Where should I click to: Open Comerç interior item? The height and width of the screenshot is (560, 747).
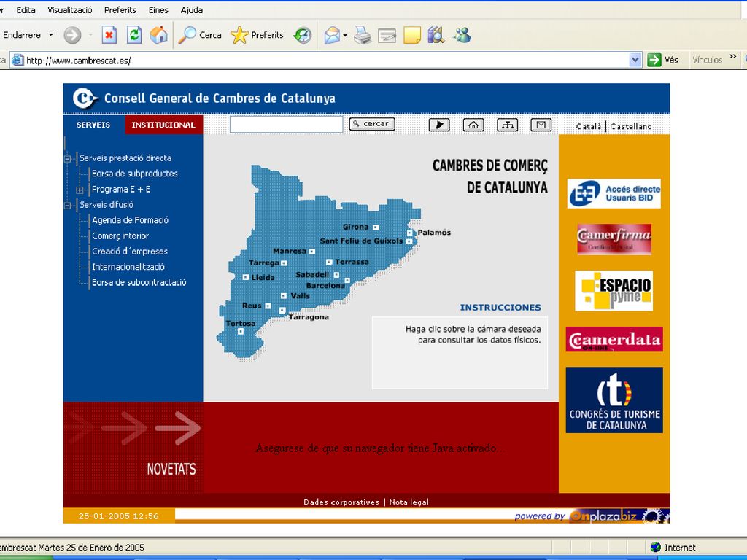[x=120, y=236]
